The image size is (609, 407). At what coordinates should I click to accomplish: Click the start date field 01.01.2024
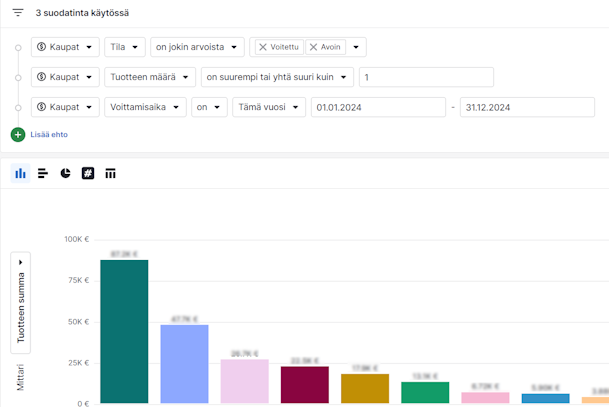pyautogui.click(x=377, y=107)
